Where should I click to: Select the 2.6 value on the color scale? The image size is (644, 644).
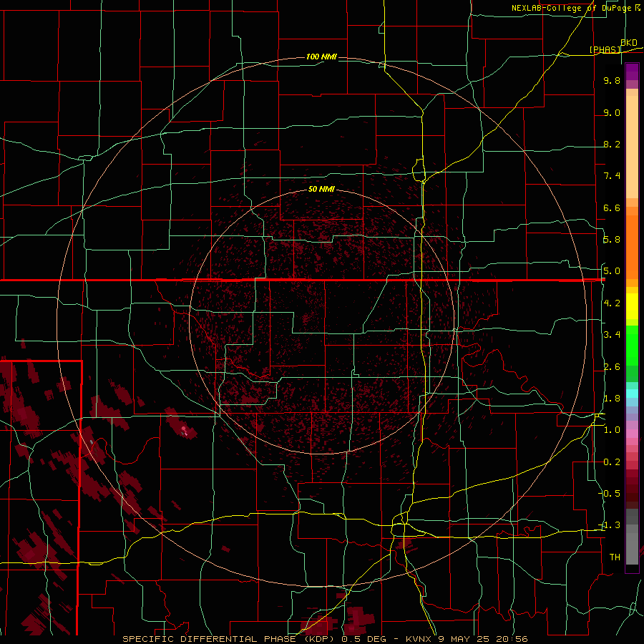point(612,367)
